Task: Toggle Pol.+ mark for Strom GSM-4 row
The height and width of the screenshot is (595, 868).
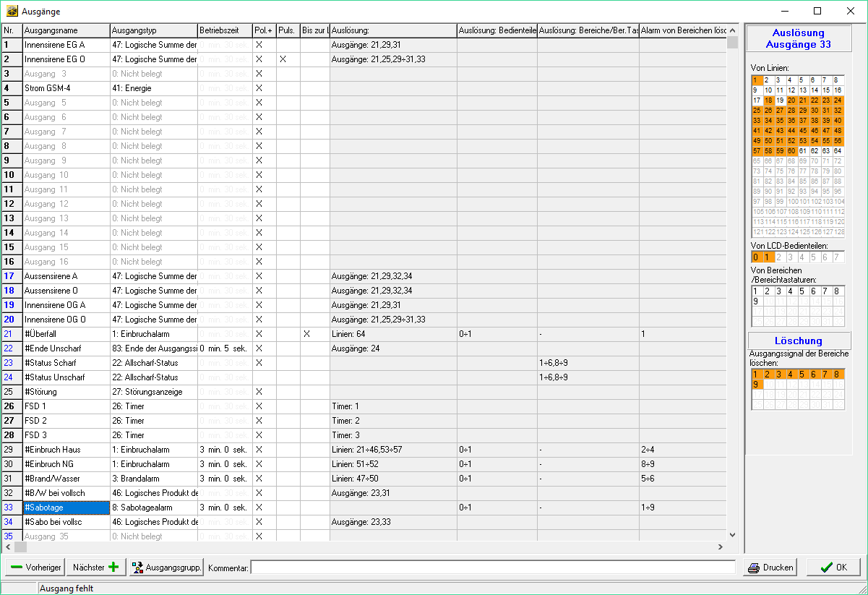Action: click(259, 88)
